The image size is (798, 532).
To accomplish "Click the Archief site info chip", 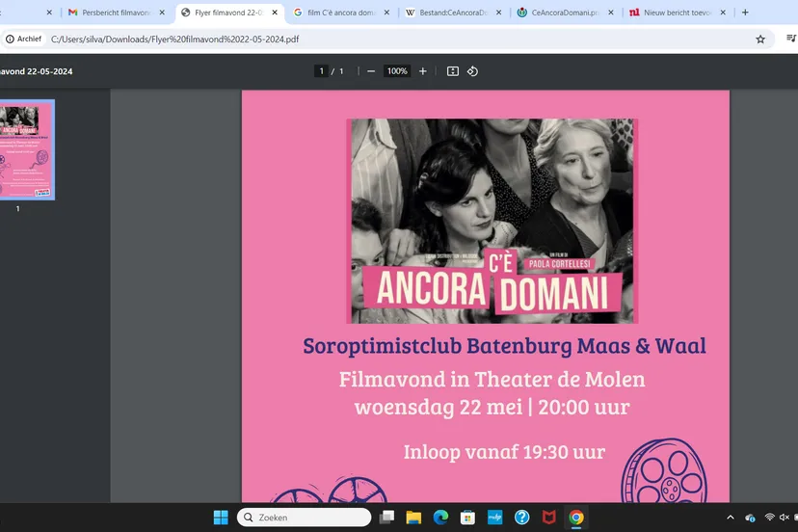I will coord(23,40).
